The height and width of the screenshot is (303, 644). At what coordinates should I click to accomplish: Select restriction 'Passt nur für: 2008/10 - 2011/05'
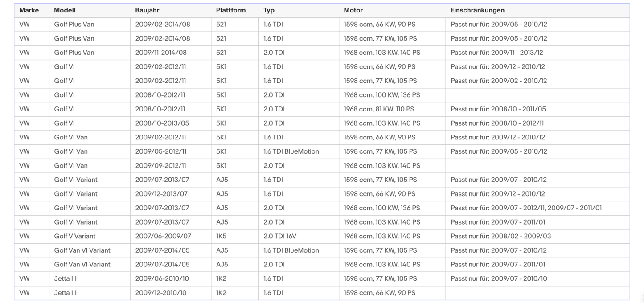(x=498, y=109)
